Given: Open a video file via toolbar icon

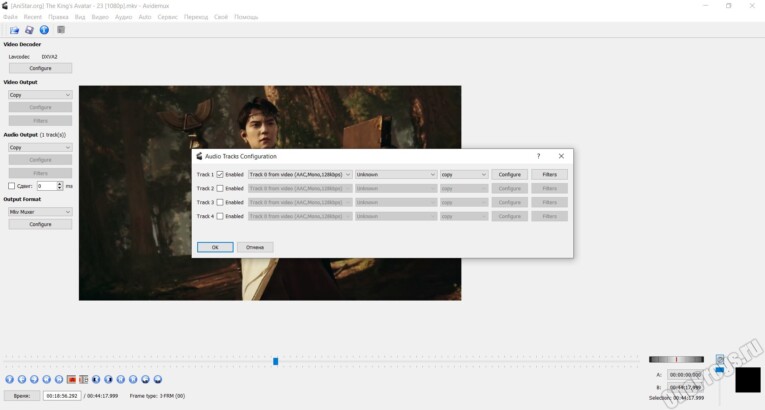Looking at the screenshot, I should (x=14, y=30).
